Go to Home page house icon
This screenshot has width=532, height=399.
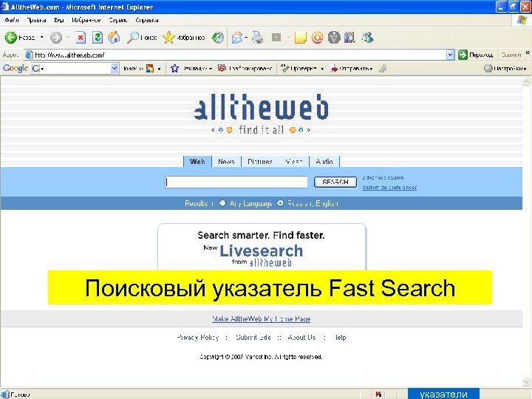point(114,38)
